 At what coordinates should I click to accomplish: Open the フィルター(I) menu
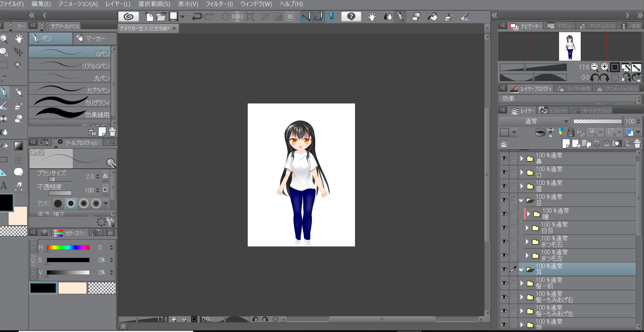pyautogui.click(x=219, y=4)
